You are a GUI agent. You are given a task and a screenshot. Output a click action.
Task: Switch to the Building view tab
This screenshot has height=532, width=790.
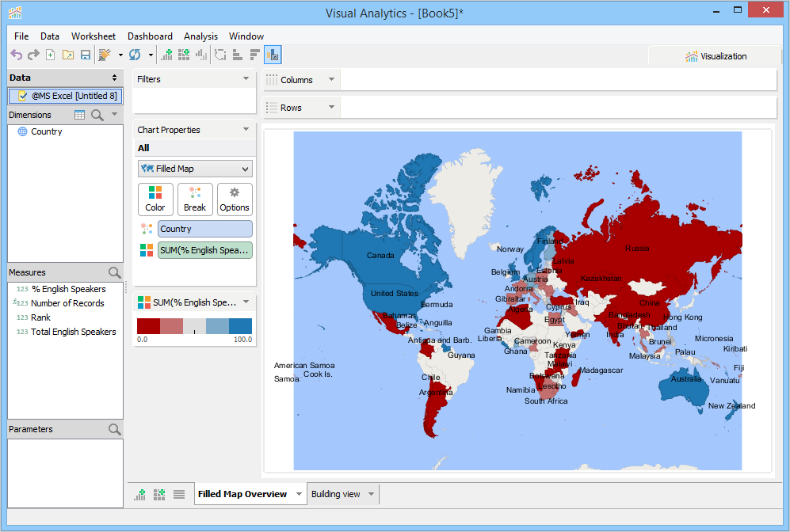(336, 494)
